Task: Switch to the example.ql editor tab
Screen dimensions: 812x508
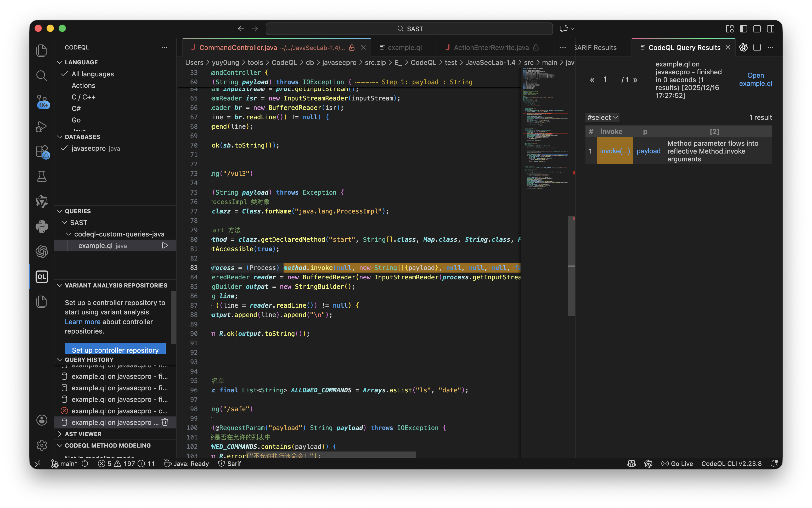Action: [404, 48]
